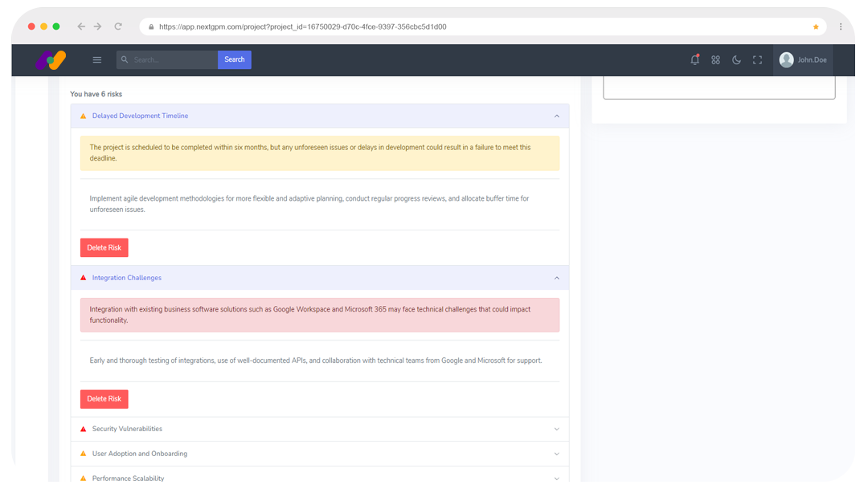The width and height of the screenshot is (868, 493).
Task: Click the browser address bar URL
Action: (303, 26)
